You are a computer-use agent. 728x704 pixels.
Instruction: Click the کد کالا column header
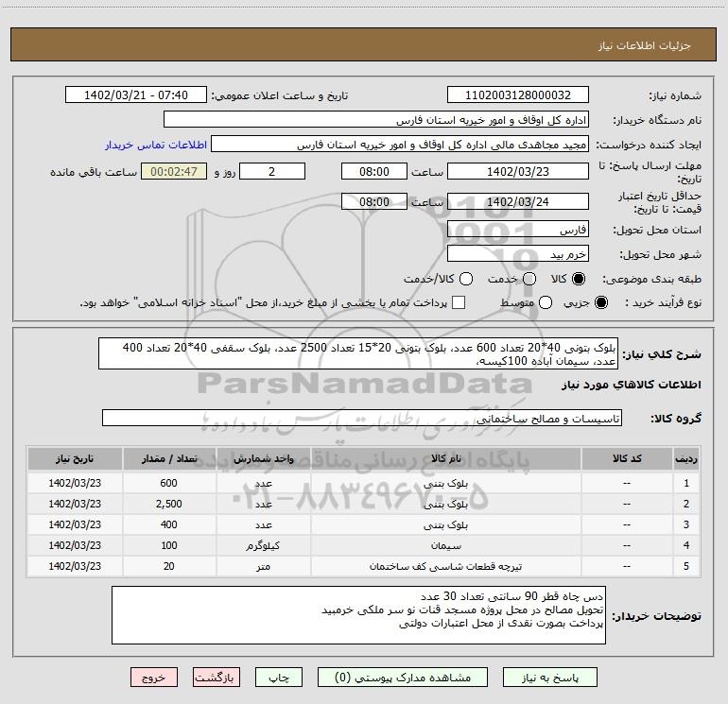(x=627, y=459)
